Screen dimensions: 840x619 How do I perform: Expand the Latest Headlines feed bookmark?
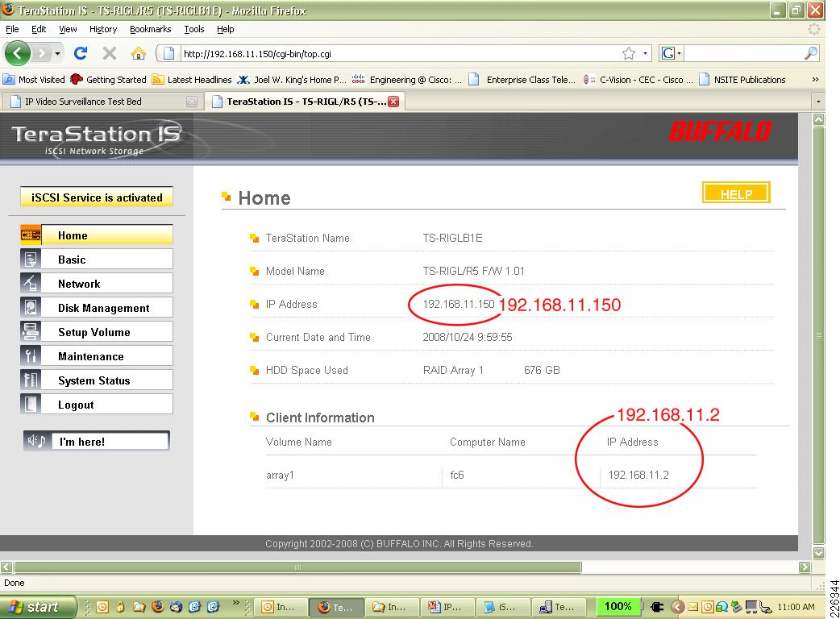point(192,80)
